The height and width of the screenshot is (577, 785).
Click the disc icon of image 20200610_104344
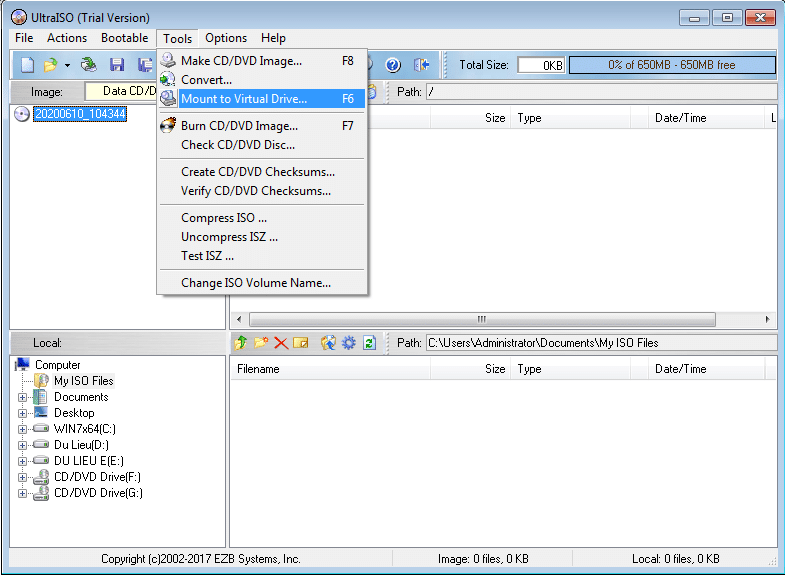(x=22, y=114)
